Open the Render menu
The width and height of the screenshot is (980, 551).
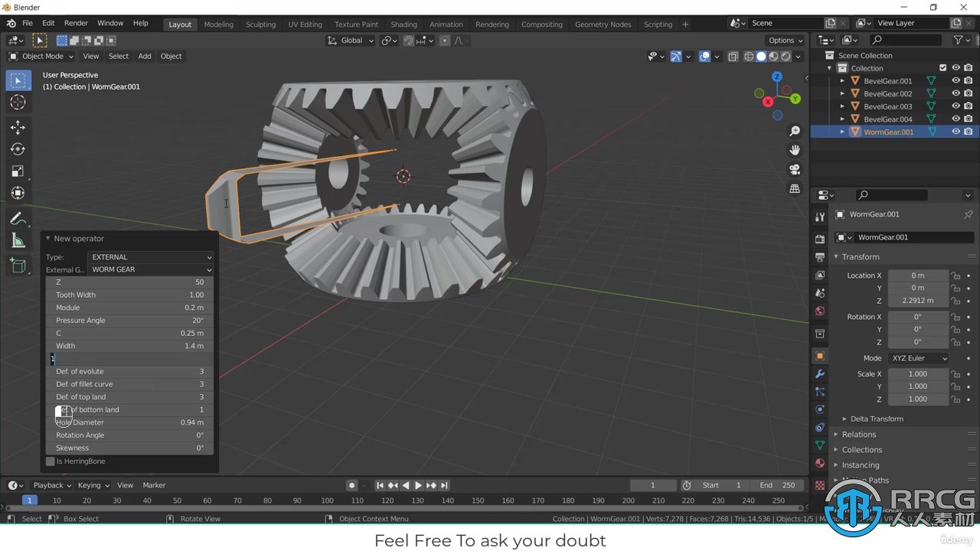[x=76, y=23]
